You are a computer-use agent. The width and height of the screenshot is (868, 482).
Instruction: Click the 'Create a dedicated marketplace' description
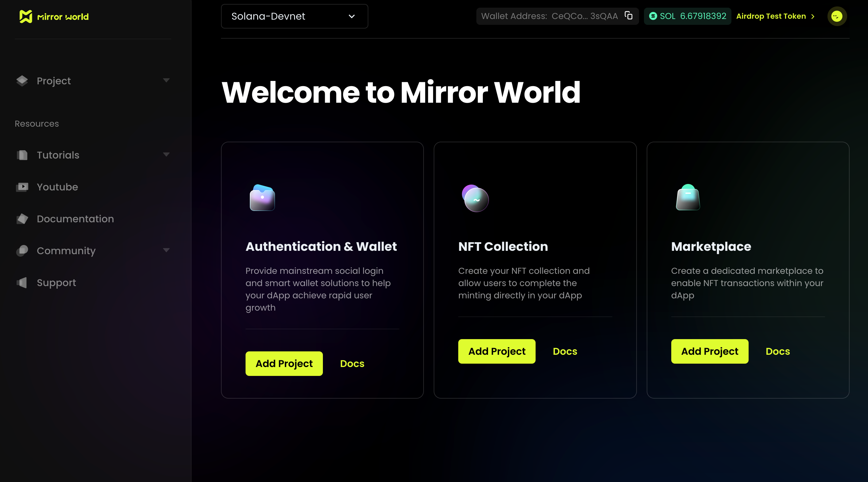tap(747, 283)
